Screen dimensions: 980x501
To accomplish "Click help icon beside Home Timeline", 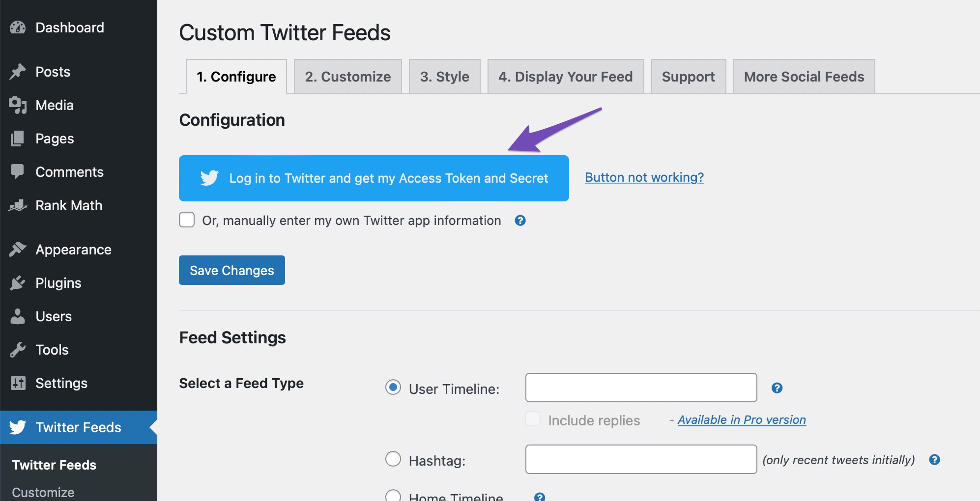I will 539,497.
